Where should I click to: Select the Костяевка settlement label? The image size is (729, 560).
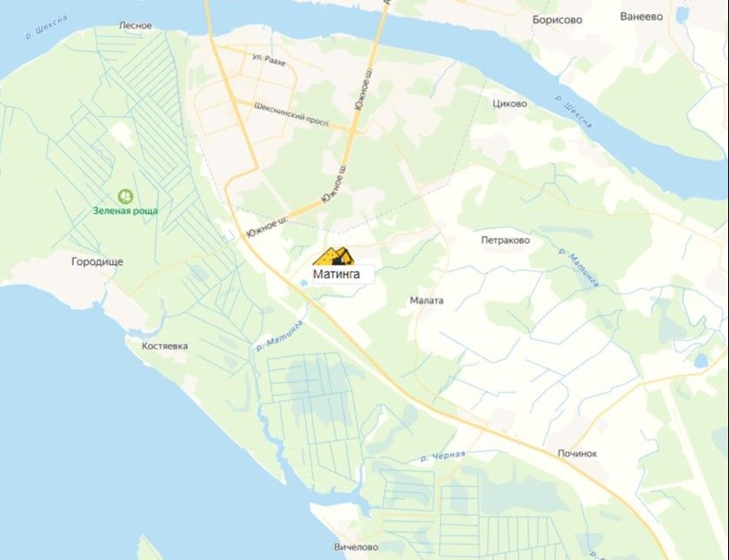coord(164,346)
